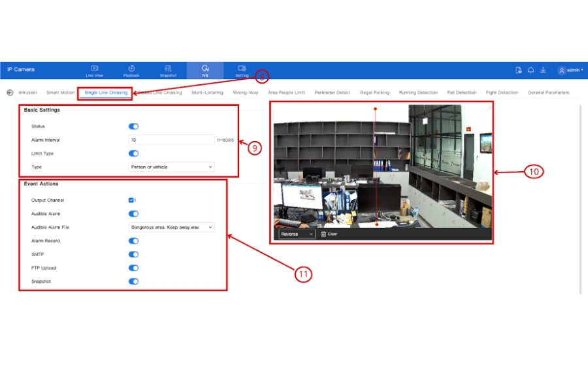Switch to the Perimeter Detect tab

click(333, 93)
